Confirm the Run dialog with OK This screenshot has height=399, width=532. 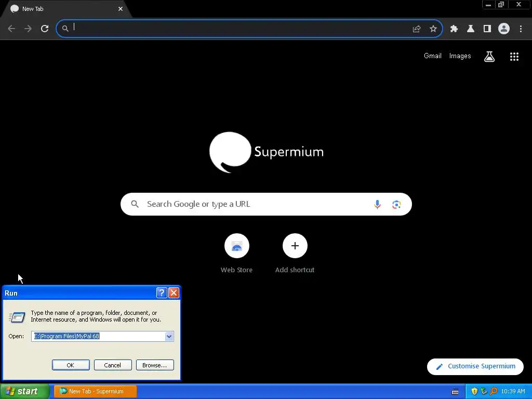(x=71, y=365)
